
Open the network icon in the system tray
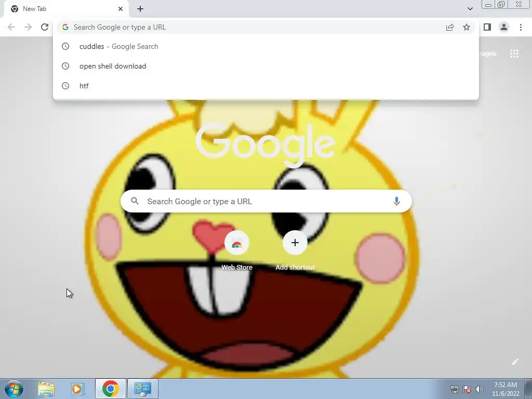[x=454, y=390]
